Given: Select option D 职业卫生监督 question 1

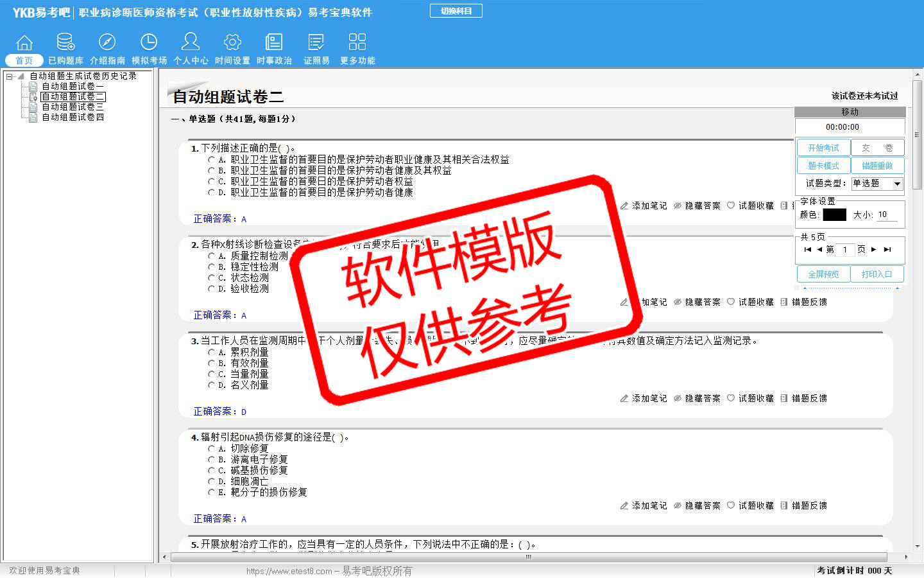Looking at the screenshot, I should pos(211,192).
